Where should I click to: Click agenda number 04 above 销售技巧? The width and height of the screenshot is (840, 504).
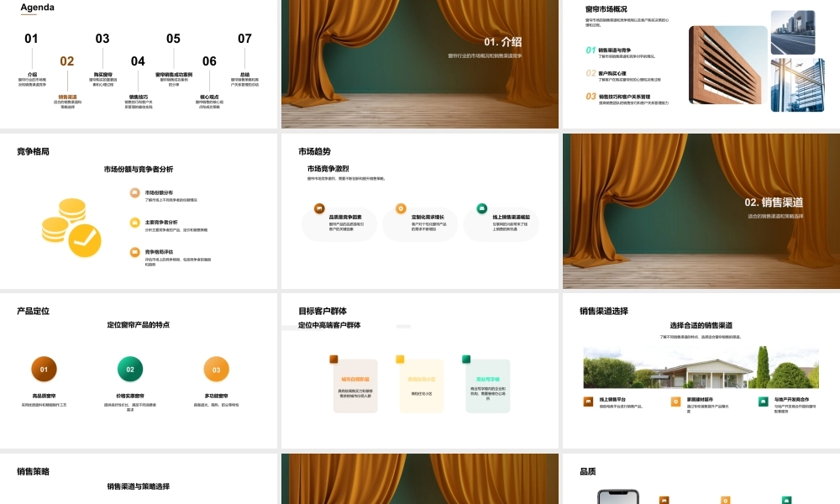138,61
